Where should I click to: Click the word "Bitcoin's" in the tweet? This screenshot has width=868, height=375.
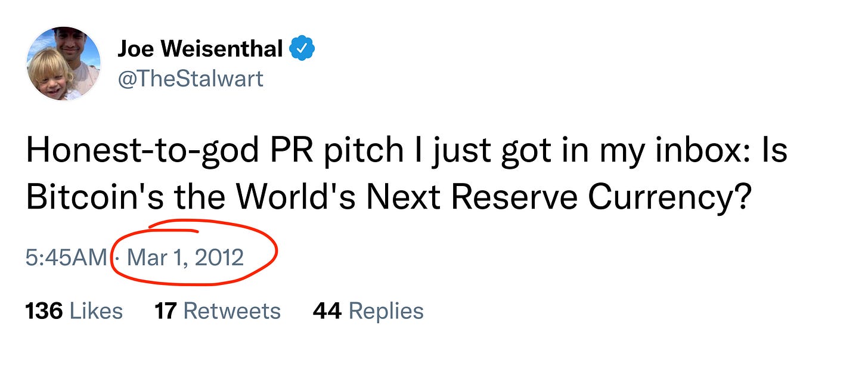click(x=94, y=197)
